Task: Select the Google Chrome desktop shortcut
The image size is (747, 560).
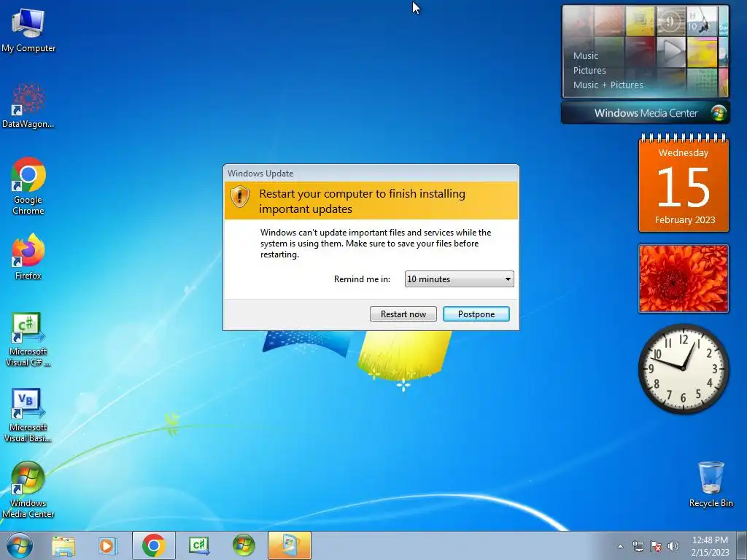Action: pos(28,186)
